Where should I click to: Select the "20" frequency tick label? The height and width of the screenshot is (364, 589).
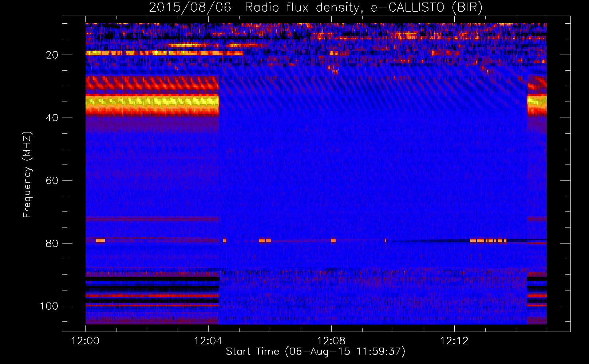click(x=52, y=55)
